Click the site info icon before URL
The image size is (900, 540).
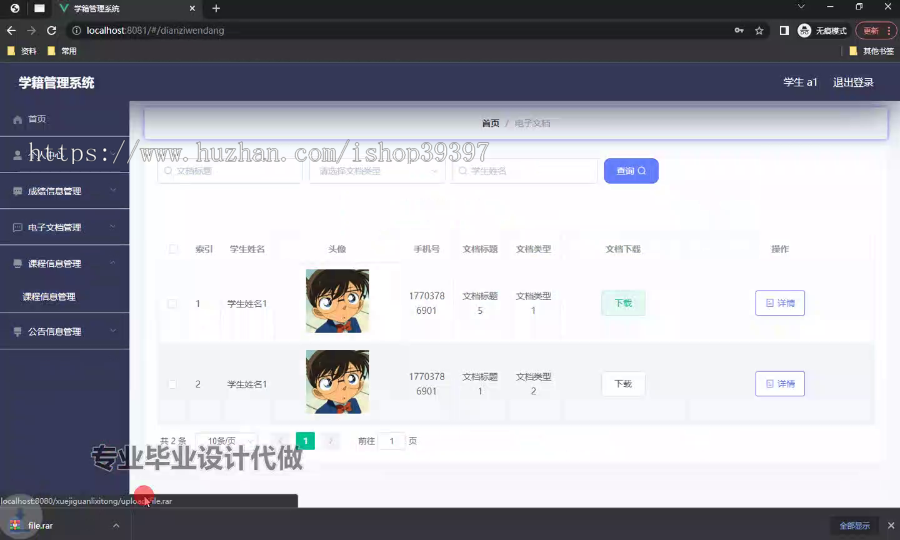tap(76, 30)
